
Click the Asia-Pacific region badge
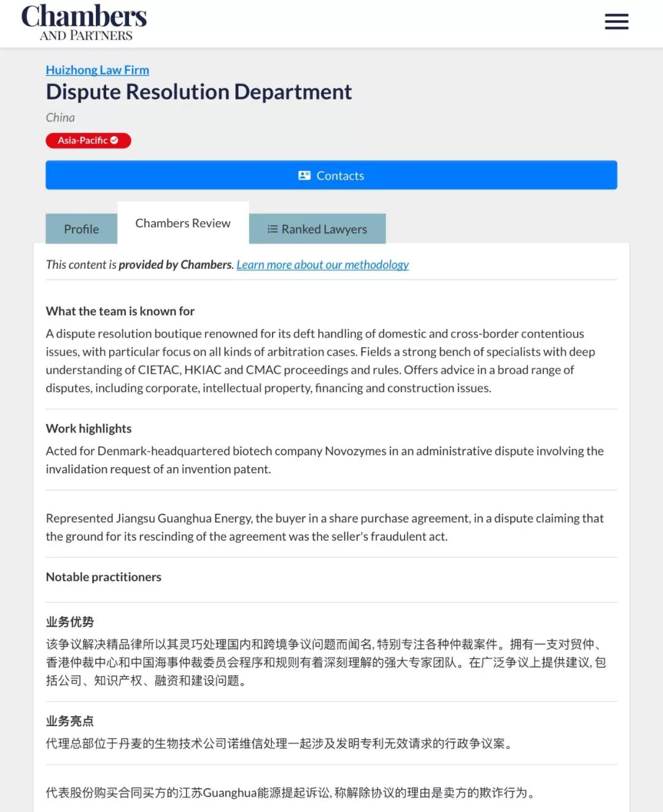[88, 141]
